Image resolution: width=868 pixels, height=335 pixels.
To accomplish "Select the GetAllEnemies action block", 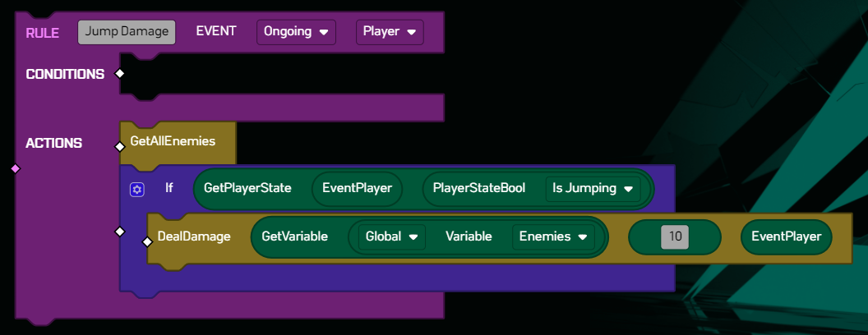I will tap(178, 143).
